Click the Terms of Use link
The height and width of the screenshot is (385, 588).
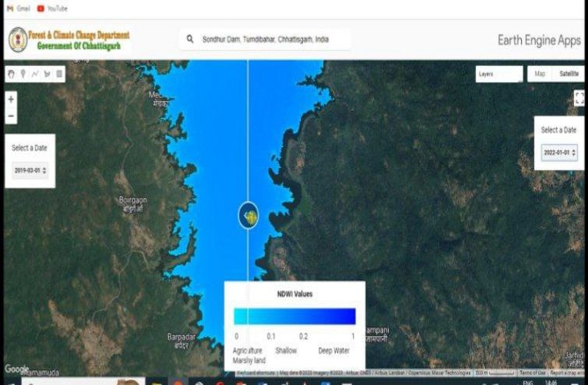coord(531,373)
